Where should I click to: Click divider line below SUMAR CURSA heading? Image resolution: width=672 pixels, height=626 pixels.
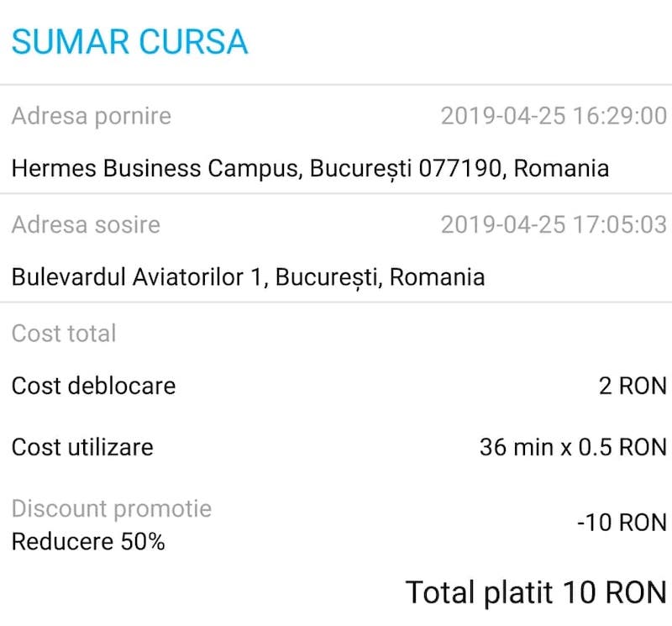[x=336, y=85]
